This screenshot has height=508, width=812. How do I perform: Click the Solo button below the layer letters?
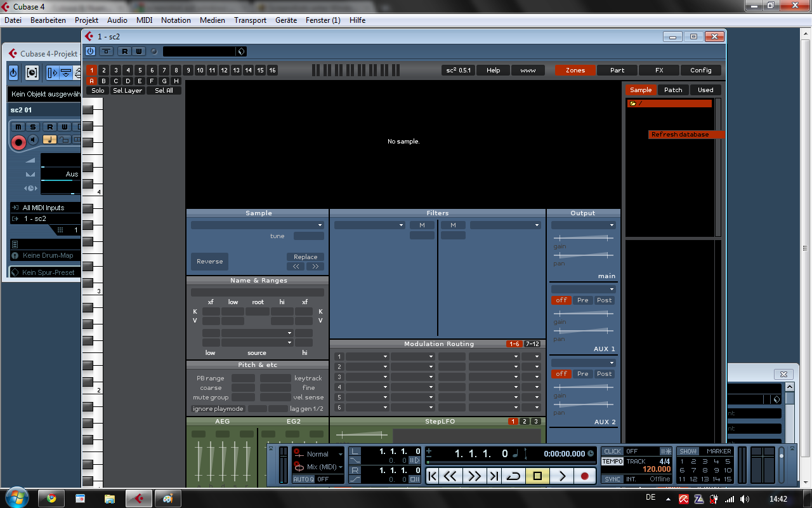[98, 91]
